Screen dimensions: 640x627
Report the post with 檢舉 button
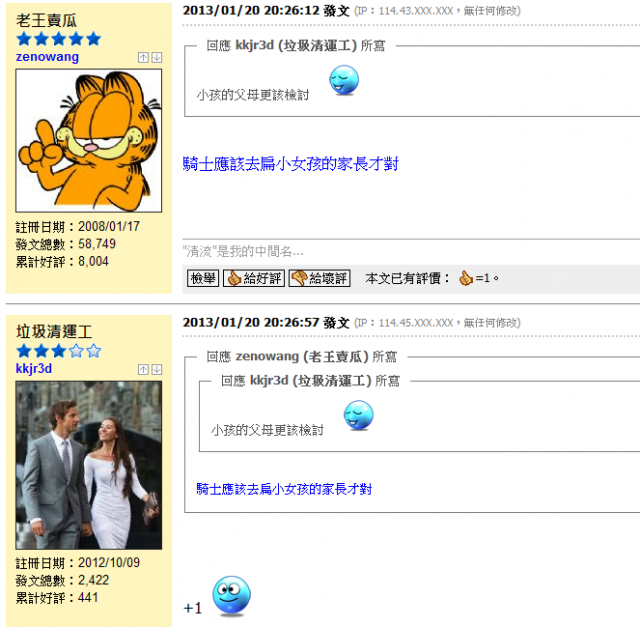203,278
